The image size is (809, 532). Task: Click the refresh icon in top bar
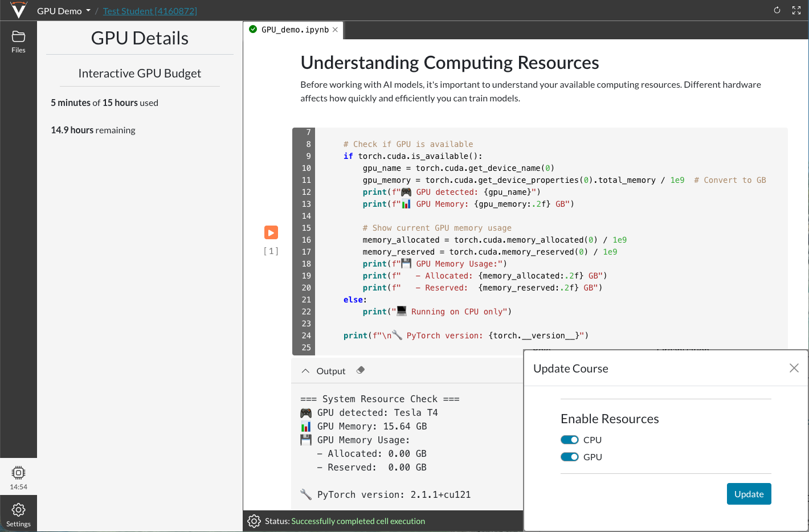[777, 10]
